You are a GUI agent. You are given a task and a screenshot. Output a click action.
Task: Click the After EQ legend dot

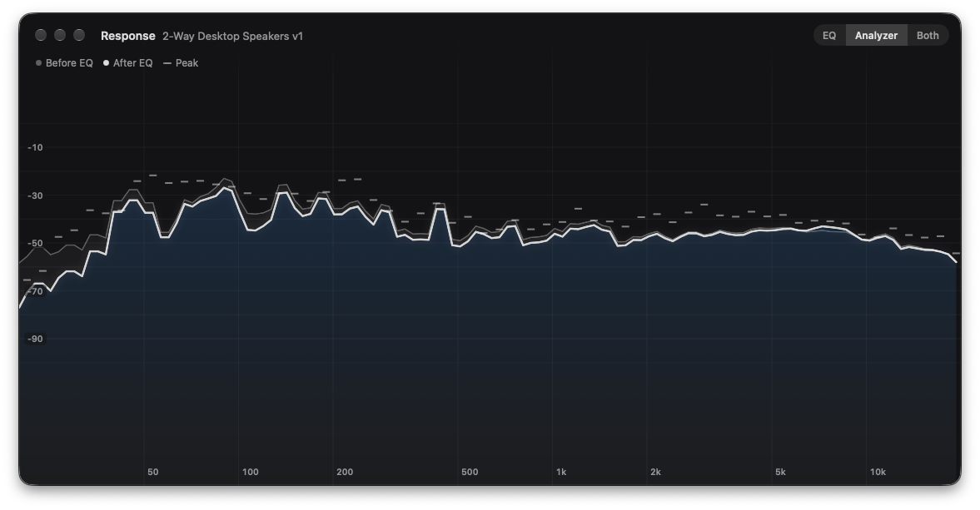[107, 63]
